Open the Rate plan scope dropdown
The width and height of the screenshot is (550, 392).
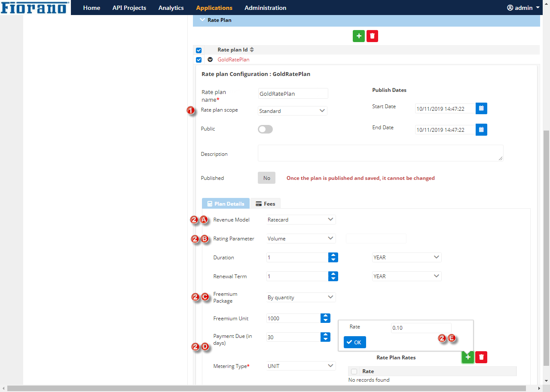pyautogui.click(x=292, y=111)
